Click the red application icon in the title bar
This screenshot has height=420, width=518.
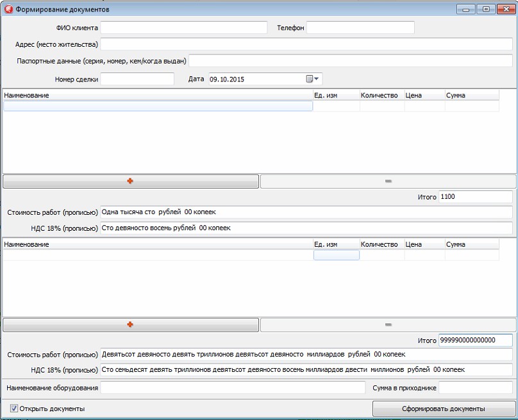8,9
